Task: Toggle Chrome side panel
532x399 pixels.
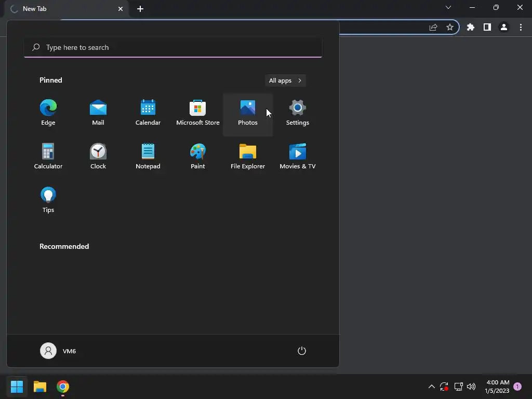Action: click(487, 27)
